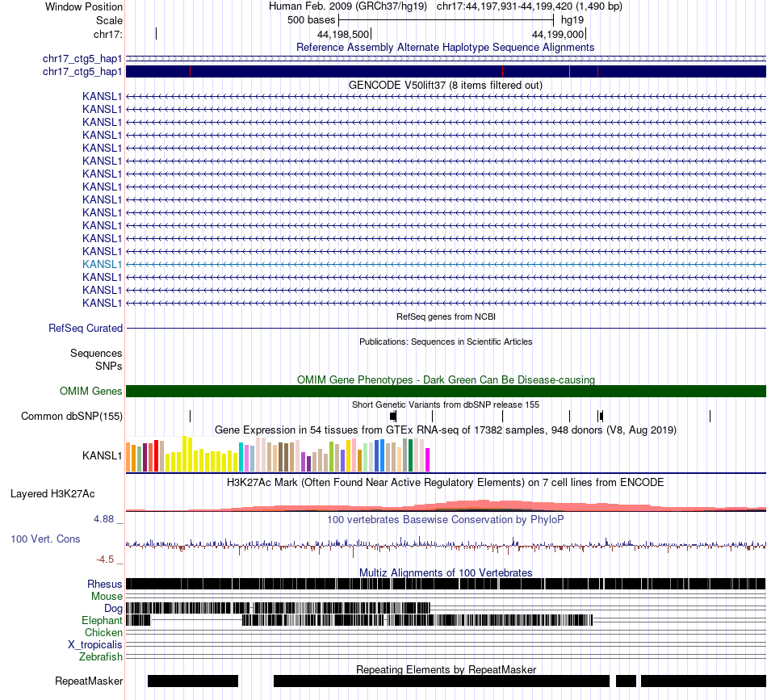Viewport: 767px width, 700px height.
Task: Open the RefSeq genes from NCBI title
Action: point(446,317)
